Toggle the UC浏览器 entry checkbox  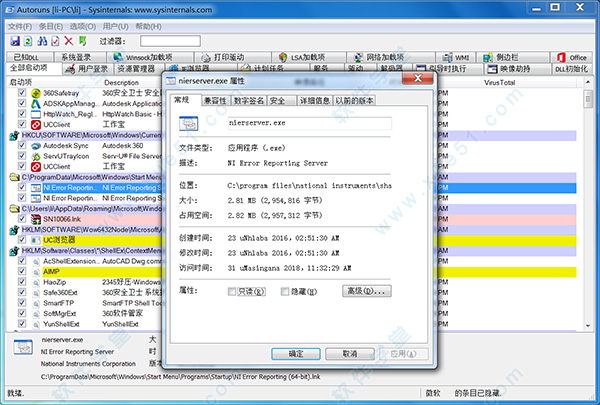[22, 240]
